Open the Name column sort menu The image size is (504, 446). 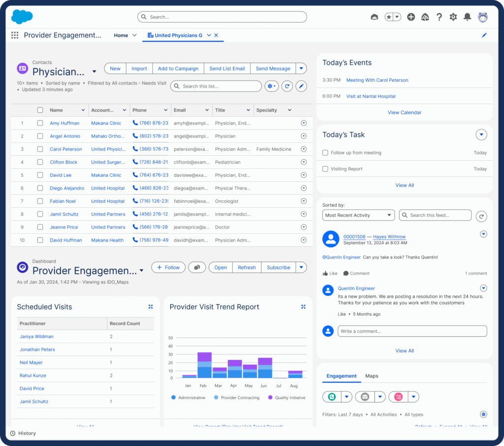pos(83,110)
